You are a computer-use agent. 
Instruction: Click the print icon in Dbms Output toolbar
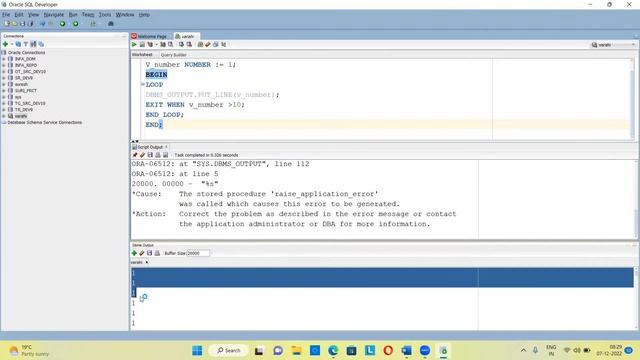click(x=157, y=253)
